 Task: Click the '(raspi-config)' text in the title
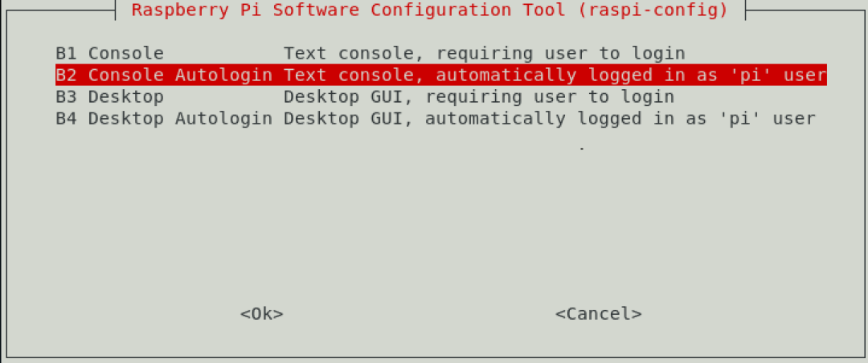point(653,10)
